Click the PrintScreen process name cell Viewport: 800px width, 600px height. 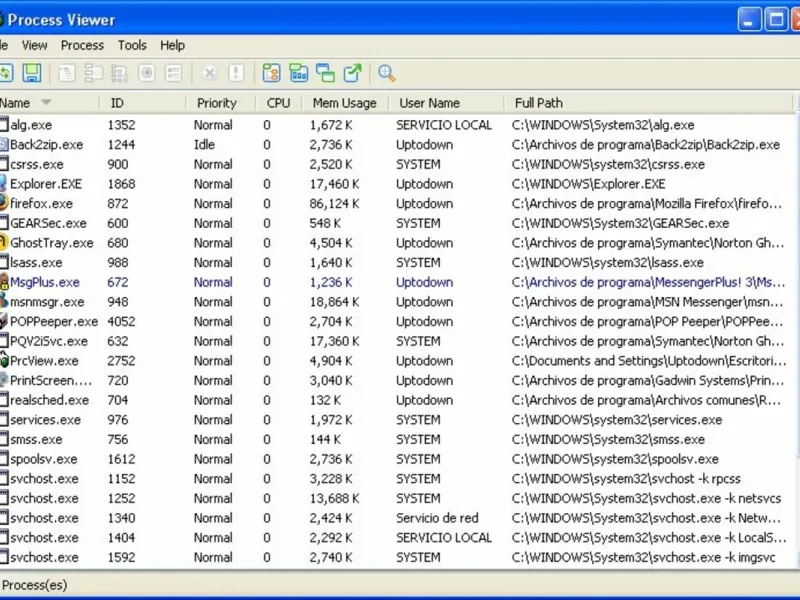[51, 381]
